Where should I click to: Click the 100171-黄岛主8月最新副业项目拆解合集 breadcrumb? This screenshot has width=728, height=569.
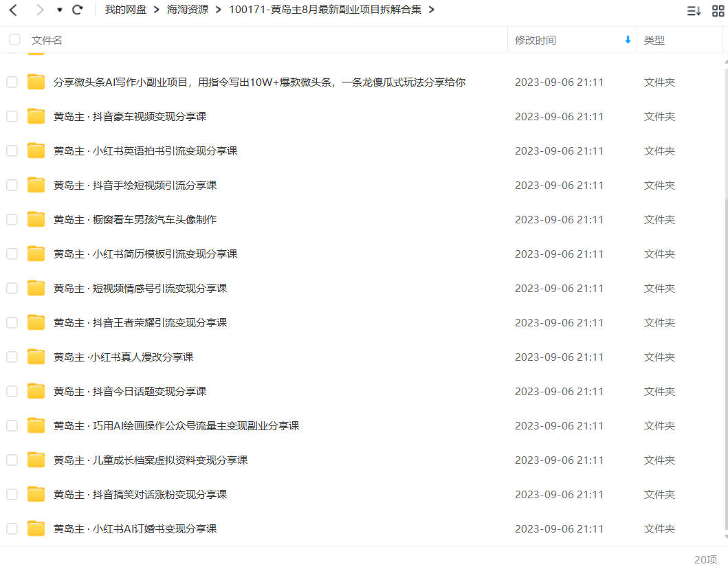click(x=325, y=10)
